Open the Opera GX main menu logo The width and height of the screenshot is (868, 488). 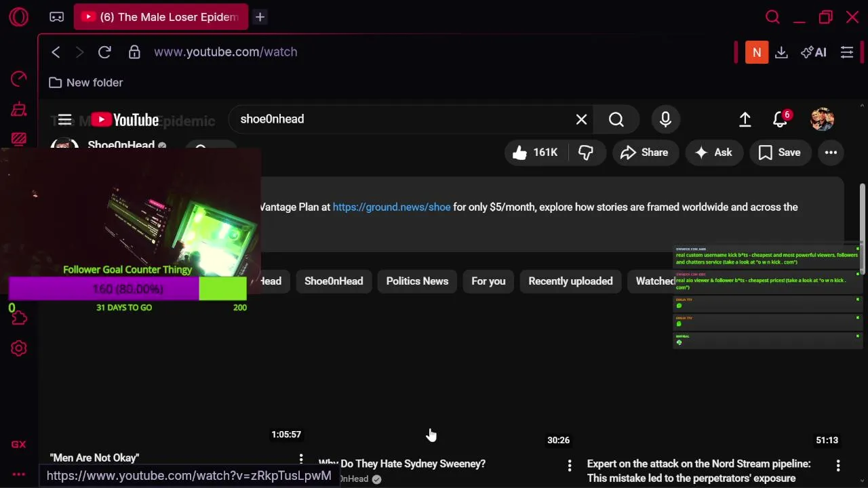(x=19, y=17)
